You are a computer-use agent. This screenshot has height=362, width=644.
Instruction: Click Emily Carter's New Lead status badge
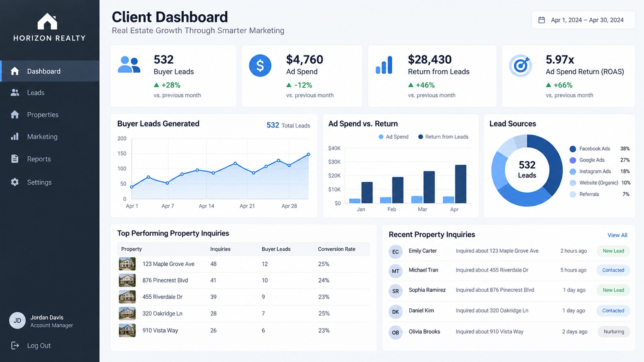[613, 251]
